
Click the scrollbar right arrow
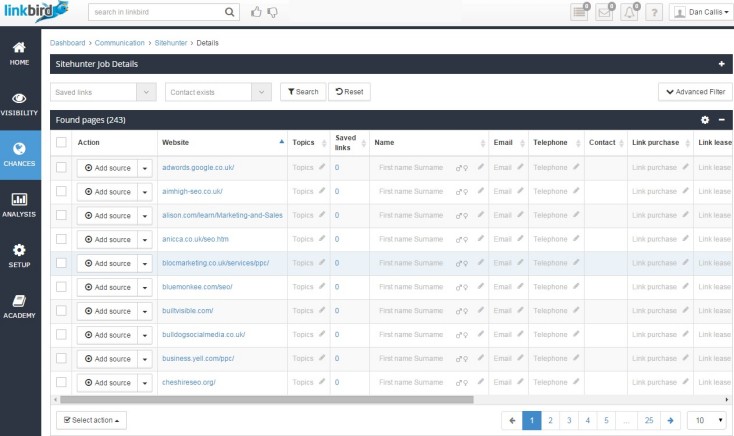[x=727, y=399]
